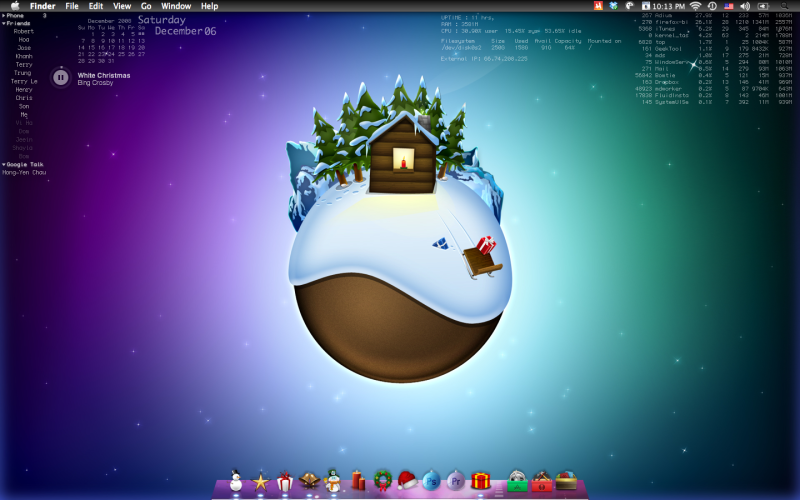This screenshot has width=800, height=500.
Task: Click the battery status icon
Action: 763,6
